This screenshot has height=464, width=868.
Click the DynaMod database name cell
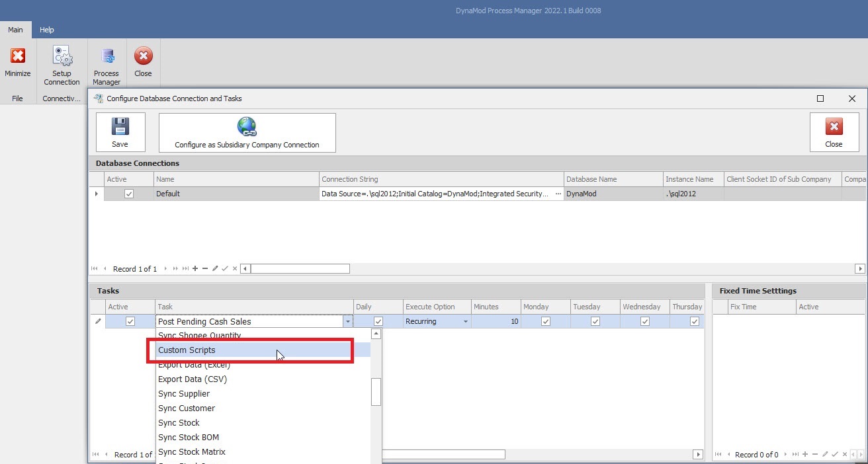pyautogui.click(x=613, y=194)
